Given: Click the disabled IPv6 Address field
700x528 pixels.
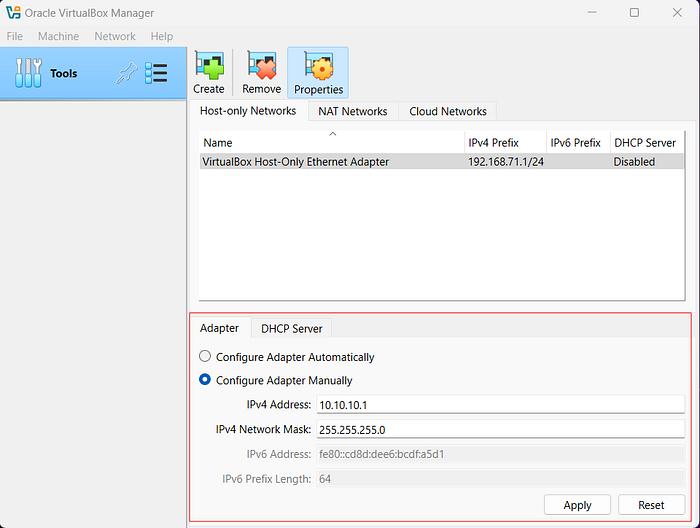Looking at the screenshot, I should click(500, 454).
